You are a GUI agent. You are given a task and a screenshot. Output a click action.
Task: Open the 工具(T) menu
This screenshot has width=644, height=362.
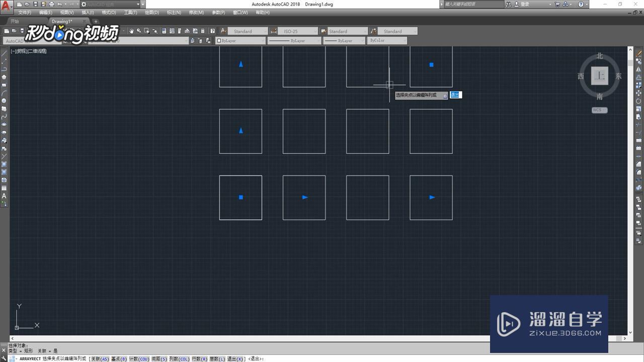point(130,13)
